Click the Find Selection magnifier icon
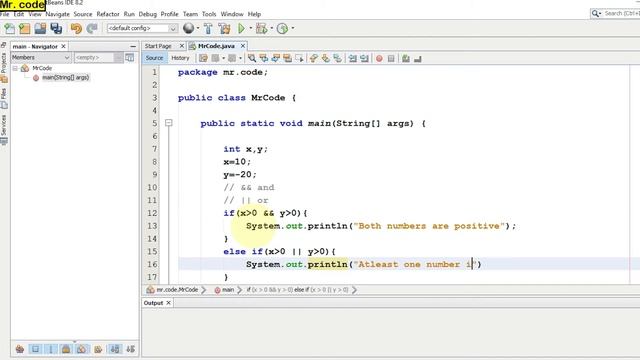 [252, 58]
